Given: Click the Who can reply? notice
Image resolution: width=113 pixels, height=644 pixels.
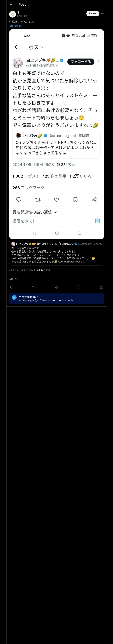Looking at the screenshot, I should (x=56, y=298).
